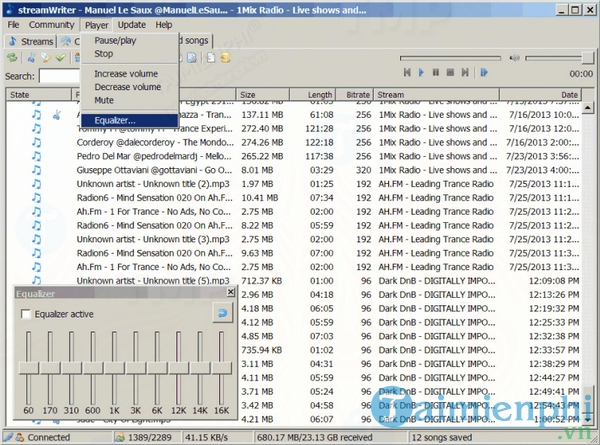Switch to the Streams tab

[x=30, y=42]
